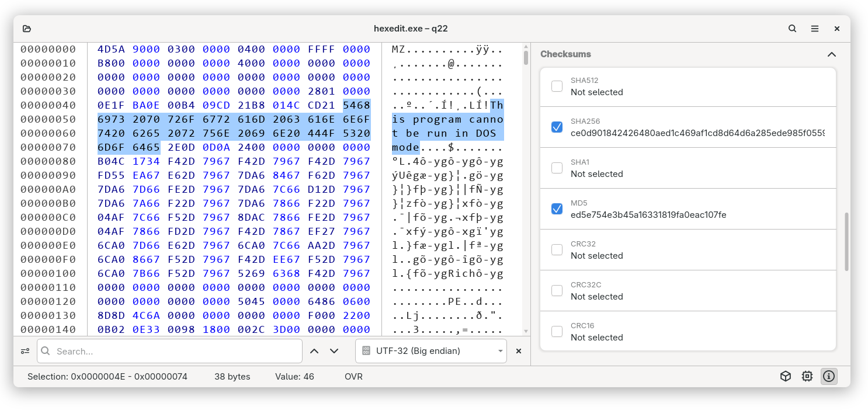Click the 'Value: 46' status entry
The image size is (868, 410).
(x=294, y=377)
